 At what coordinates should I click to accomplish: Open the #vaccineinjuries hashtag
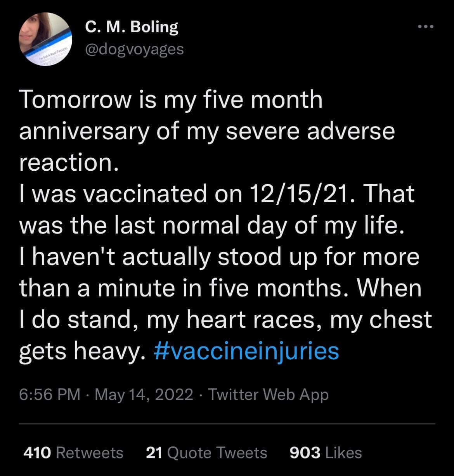(246, 351)
